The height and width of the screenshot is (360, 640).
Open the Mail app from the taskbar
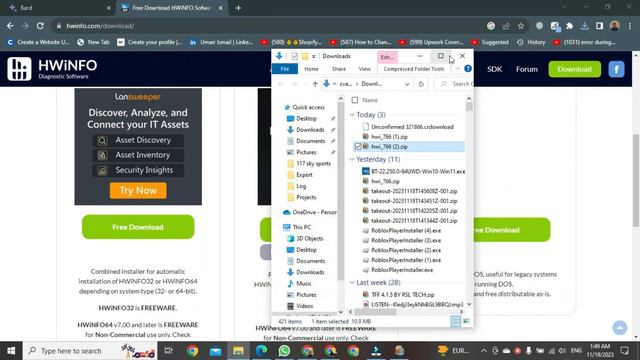(x=216, y=351)
